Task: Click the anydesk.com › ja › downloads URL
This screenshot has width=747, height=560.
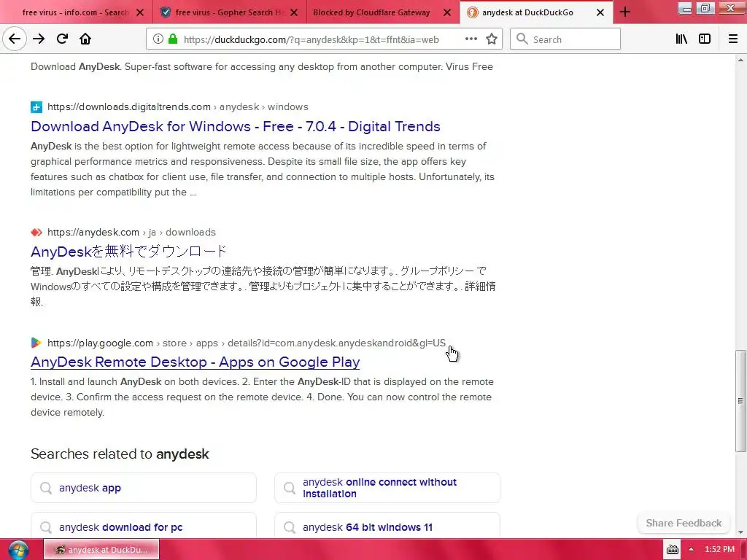Action: (x=131, y=232)
